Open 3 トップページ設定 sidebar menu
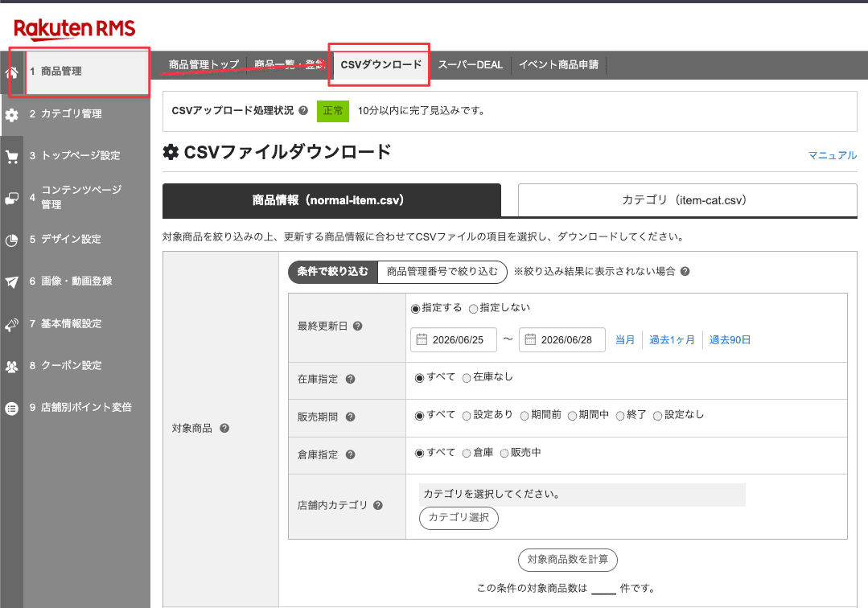868x608 pixels. coord(87,155)
